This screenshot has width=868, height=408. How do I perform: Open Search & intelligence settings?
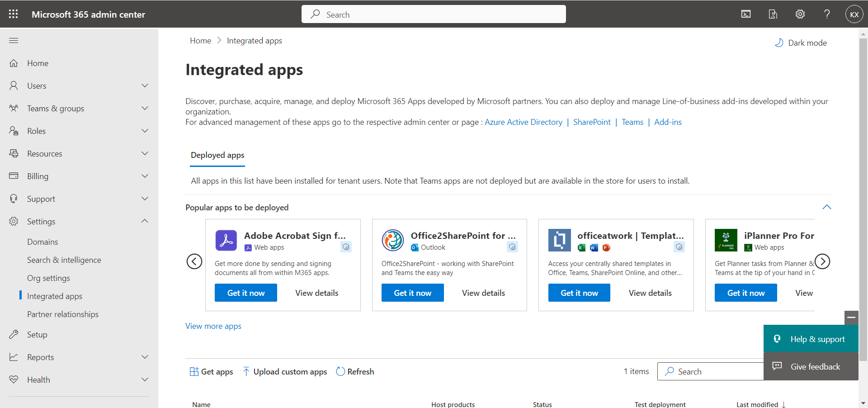(x=64, y=260)
